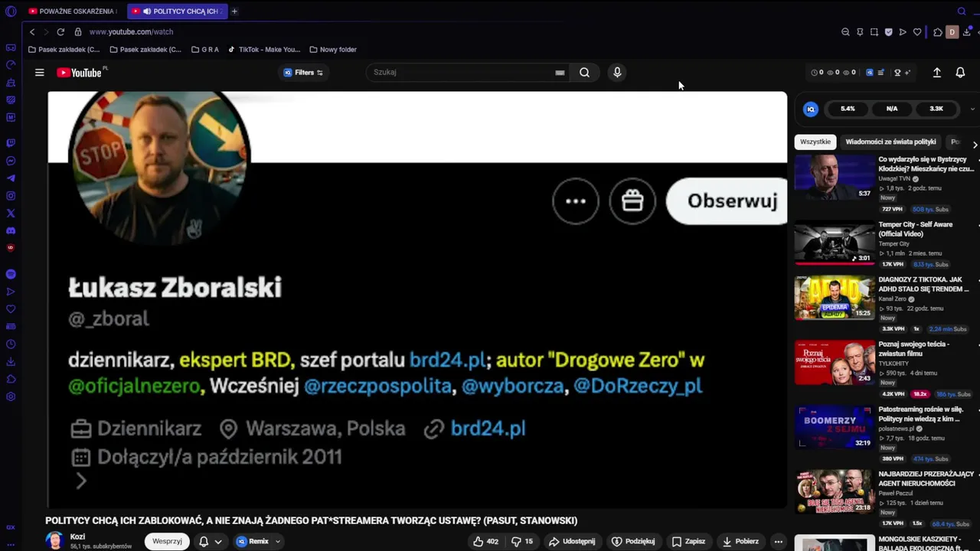
Task: Open the YouTube hamburger guide menu
Action: tap(39, 73)
